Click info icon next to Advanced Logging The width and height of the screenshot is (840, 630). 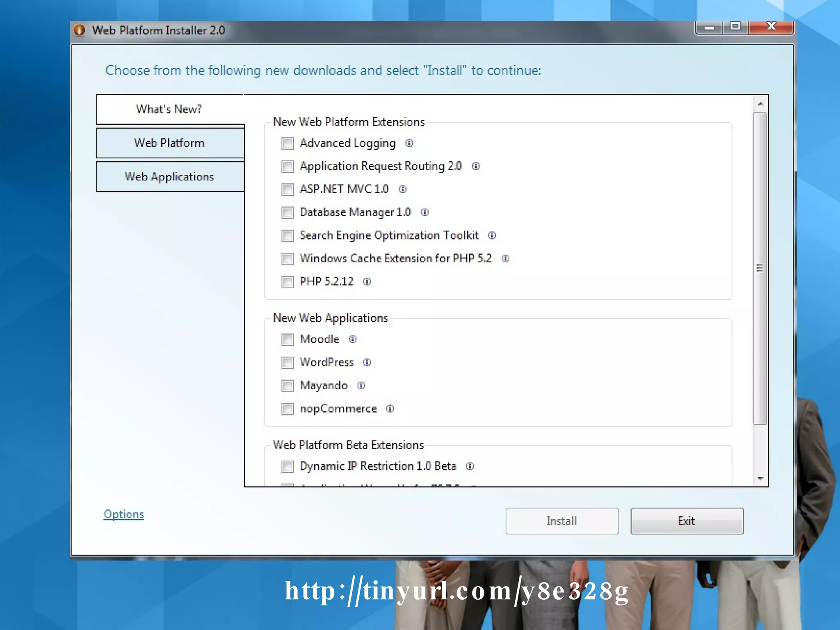coord(409,143)
